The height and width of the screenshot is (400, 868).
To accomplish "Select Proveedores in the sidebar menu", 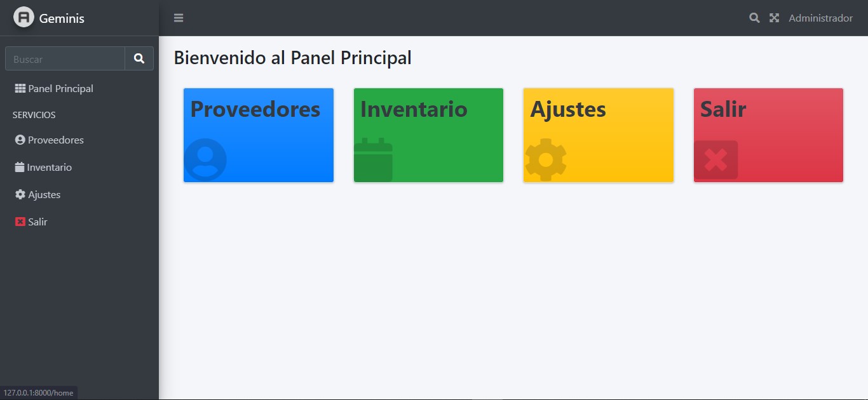I will point(56,140).
